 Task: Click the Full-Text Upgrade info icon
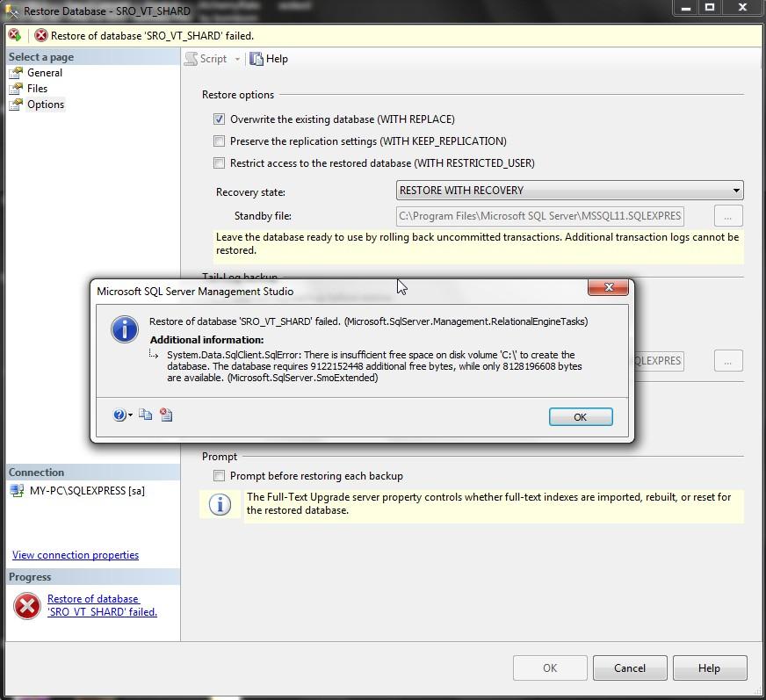coord(220,504)
